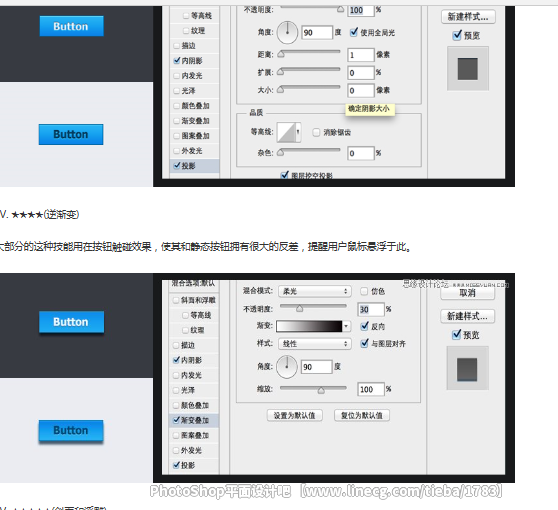This screenshot has height=510, width=558.
Task: Select highlighted 渐变叠加 row in gradient overlay dialog
Action: click(x=194, y=420)
